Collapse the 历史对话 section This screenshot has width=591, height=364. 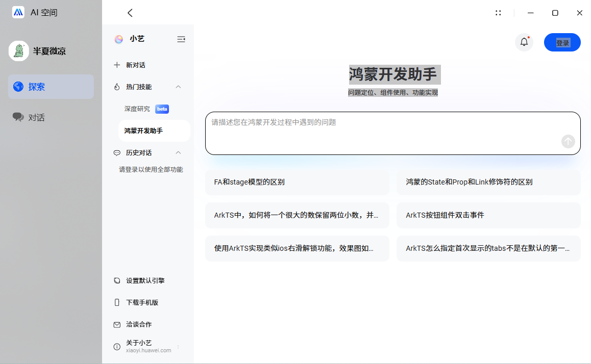(178, 152)
